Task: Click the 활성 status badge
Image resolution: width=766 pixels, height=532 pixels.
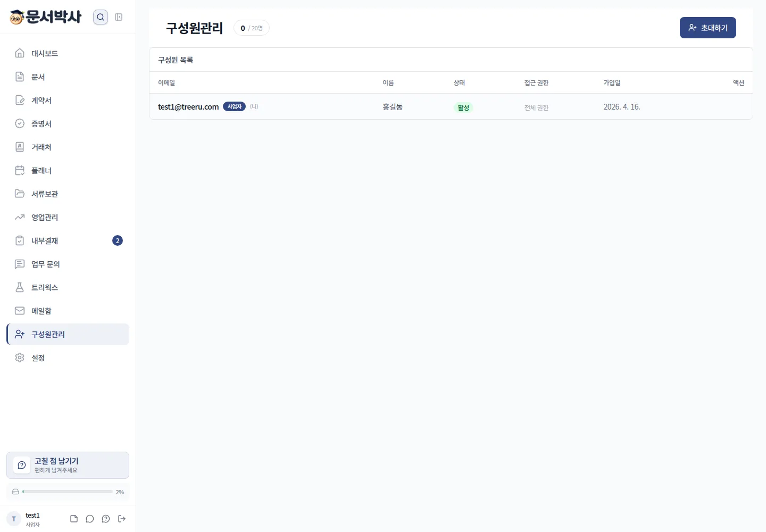Action: point(463,107)
